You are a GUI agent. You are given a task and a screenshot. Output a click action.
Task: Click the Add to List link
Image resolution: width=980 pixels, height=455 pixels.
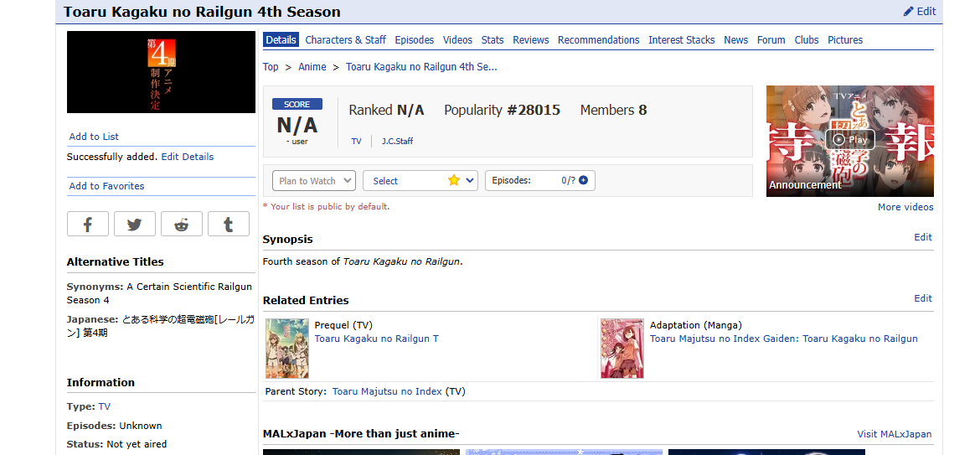(x=94, y=137)
